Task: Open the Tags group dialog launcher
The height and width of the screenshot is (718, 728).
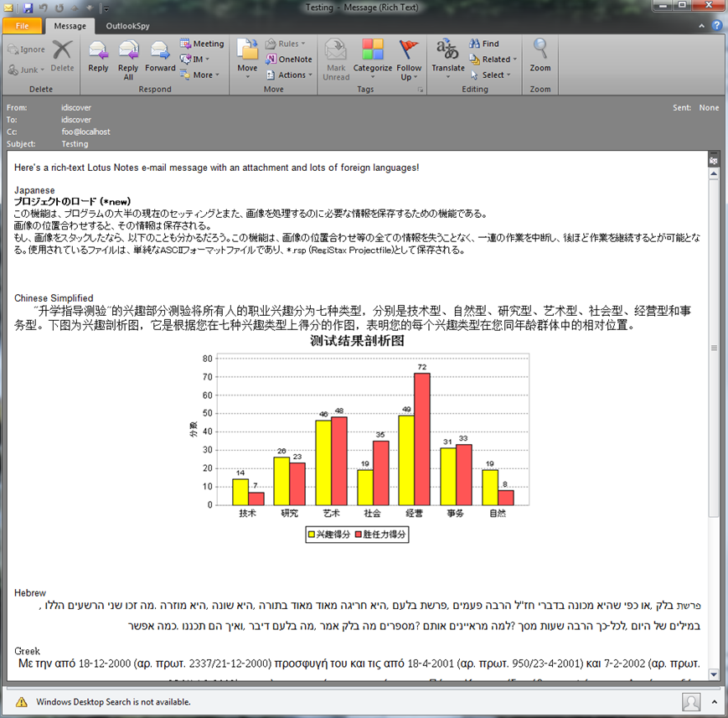Action: [421, 90]
